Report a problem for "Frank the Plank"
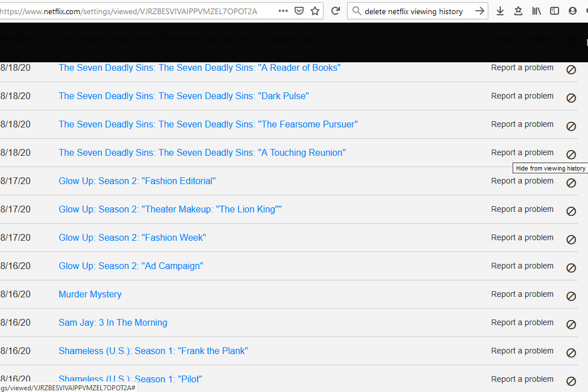 [522, 351]
